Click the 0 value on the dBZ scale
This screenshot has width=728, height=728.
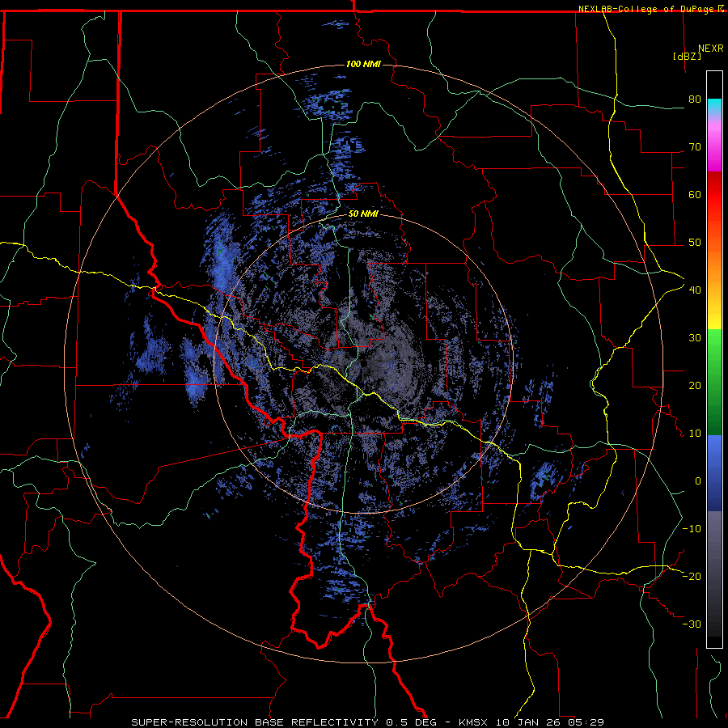(x=698, y=481)
